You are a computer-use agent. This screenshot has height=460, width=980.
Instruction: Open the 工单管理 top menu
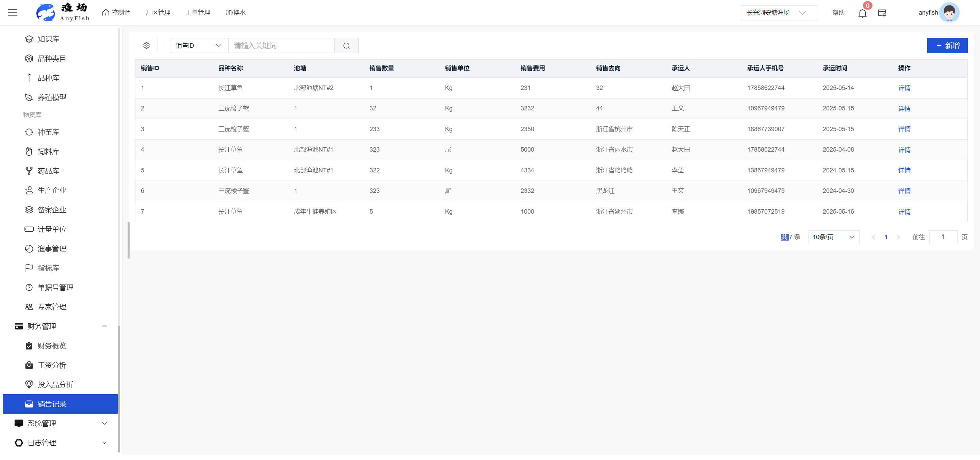click(198, 13)
